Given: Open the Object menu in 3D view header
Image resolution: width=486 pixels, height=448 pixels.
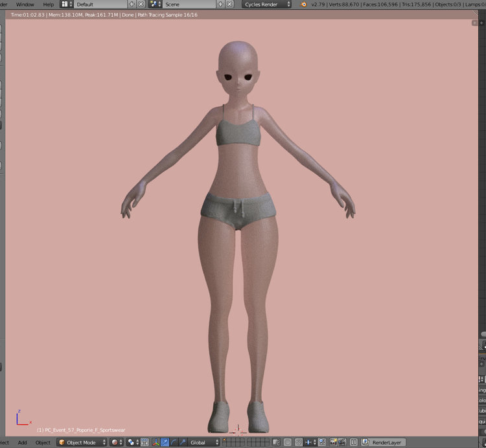Looking at the screenshot, I should click(x=43, y=442).
